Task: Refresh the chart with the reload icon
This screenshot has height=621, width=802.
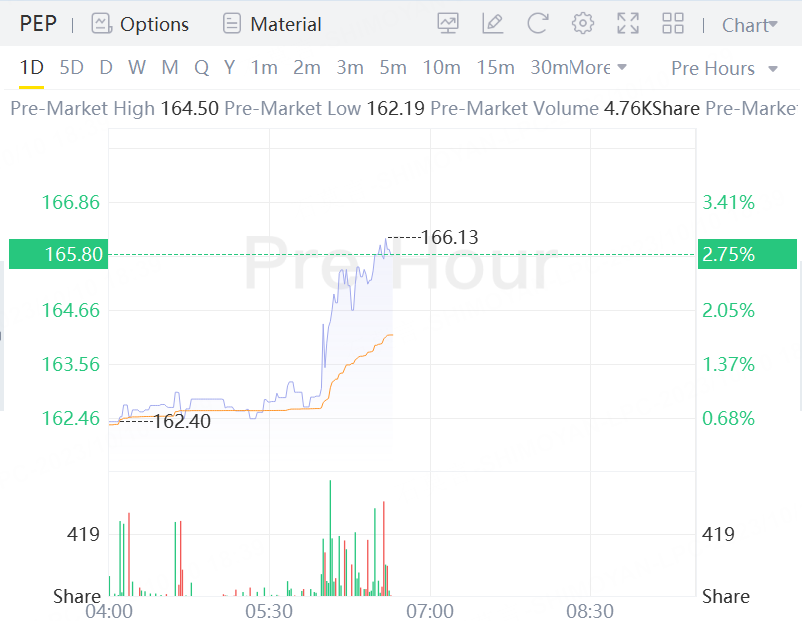Action: point(538,24)
